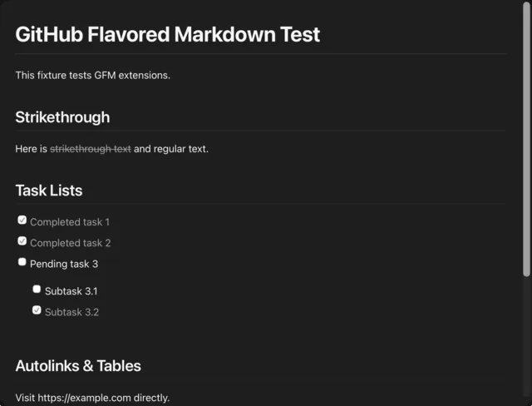Click the scrollbar track below the thumb
Screen dimensions: 532x406
tap(526, 339)
